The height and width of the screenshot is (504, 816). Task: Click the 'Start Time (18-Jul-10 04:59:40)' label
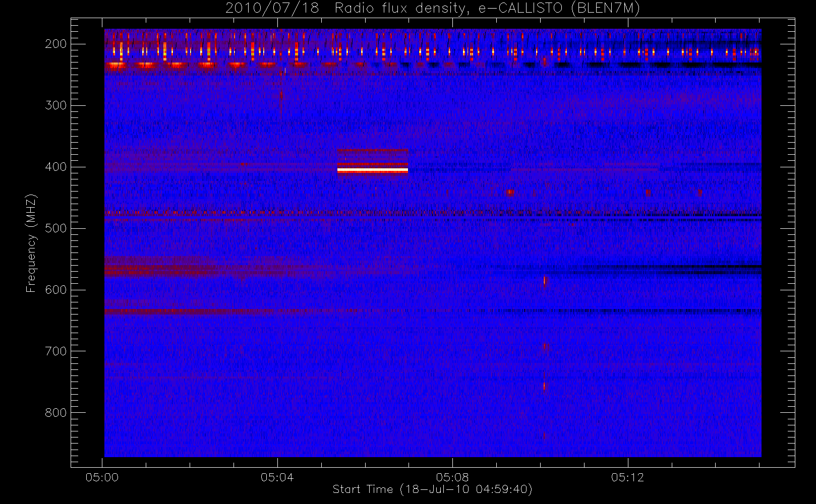pos(432,489)
